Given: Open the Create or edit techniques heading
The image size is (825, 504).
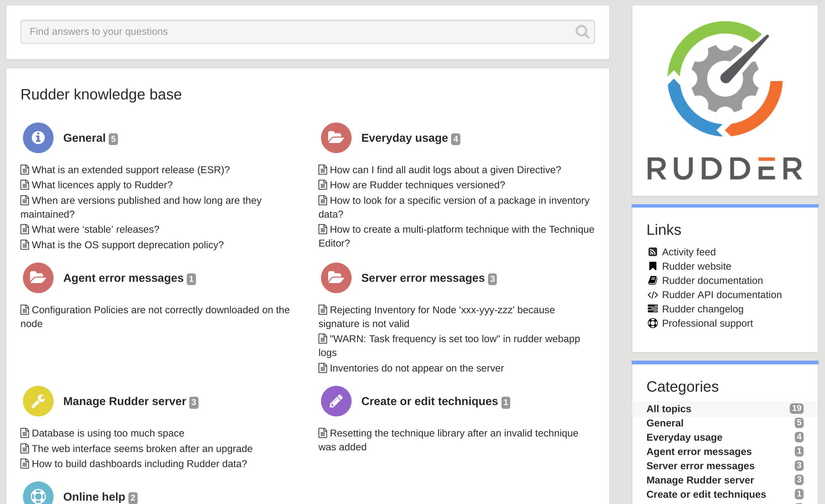Looking at the screenshot, I should (x=430, y=401).
